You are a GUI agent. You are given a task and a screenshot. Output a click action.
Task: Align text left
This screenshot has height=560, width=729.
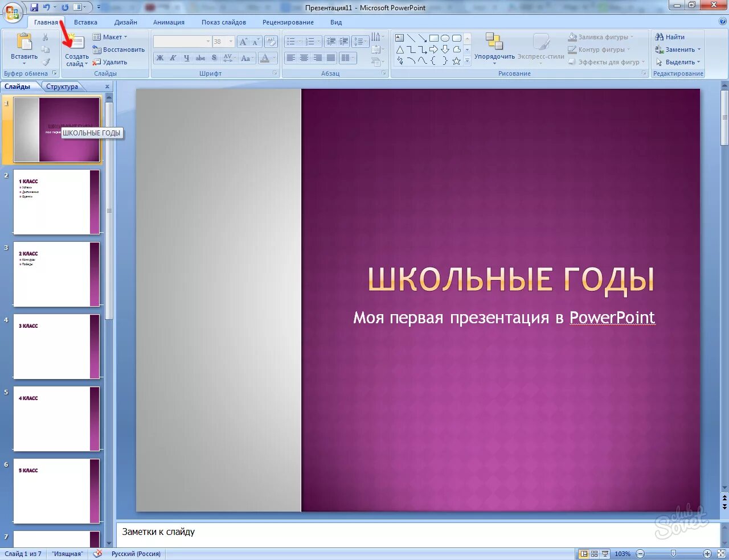291,58
